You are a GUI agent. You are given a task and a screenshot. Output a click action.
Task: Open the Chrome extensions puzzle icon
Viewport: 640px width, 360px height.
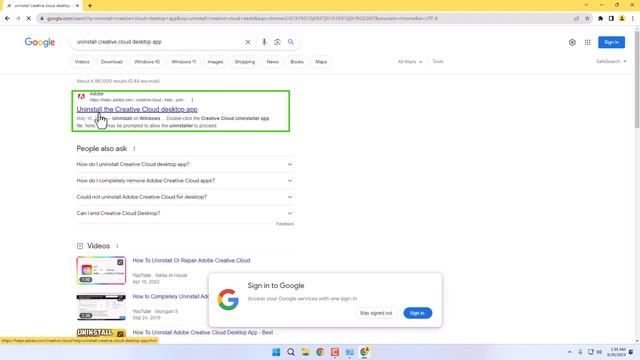(600, 18)
